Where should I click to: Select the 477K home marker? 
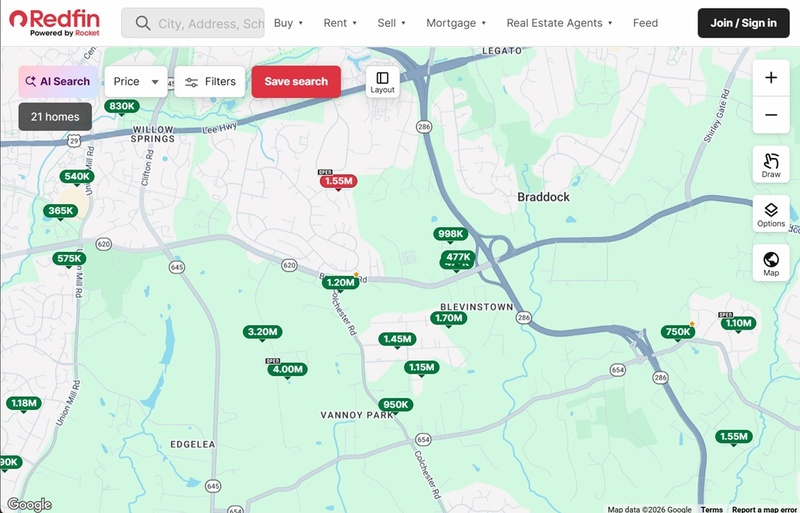coord(458,257)
